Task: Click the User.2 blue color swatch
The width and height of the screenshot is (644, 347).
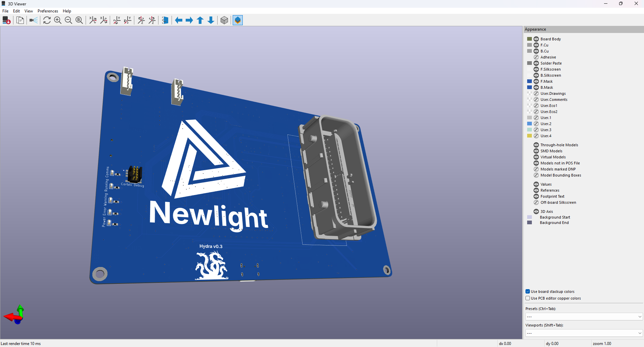Action: (530, 124)
